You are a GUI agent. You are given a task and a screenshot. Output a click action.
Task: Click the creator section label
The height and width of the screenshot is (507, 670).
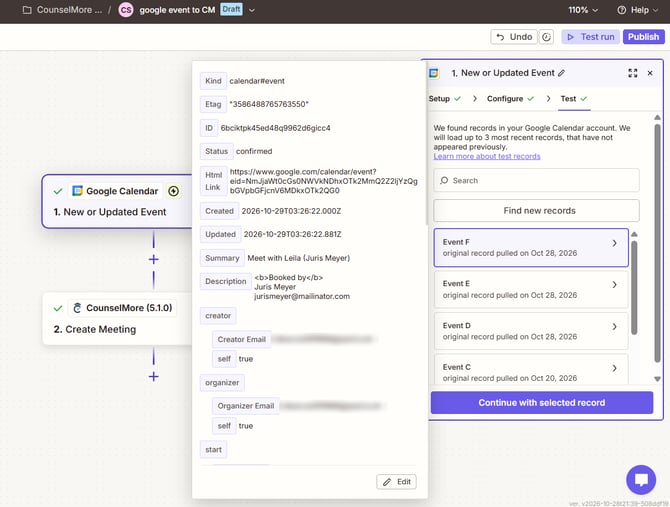click(218, 316)
